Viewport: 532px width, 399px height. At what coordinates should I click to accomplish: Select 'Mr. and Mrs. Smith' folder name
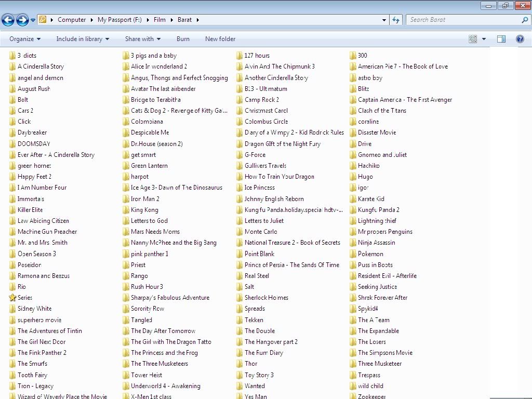tap(43, 243)
